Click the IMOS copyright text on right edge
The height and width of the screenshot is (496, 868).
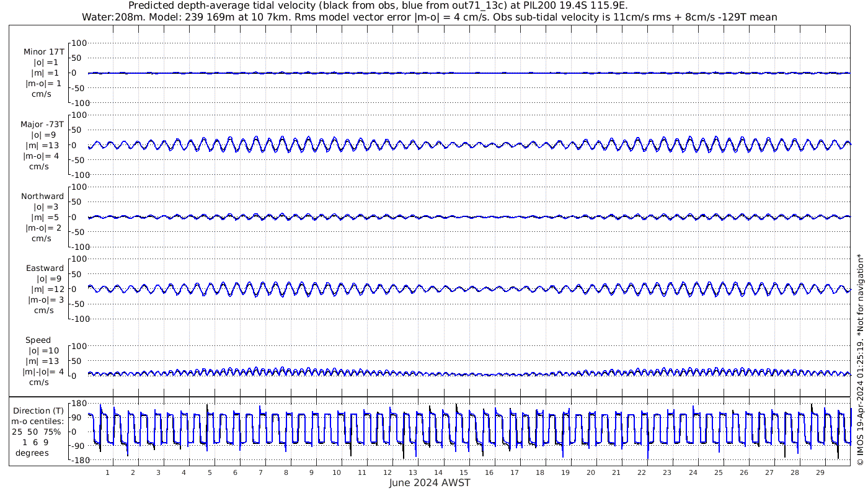(x=860, y=360)
